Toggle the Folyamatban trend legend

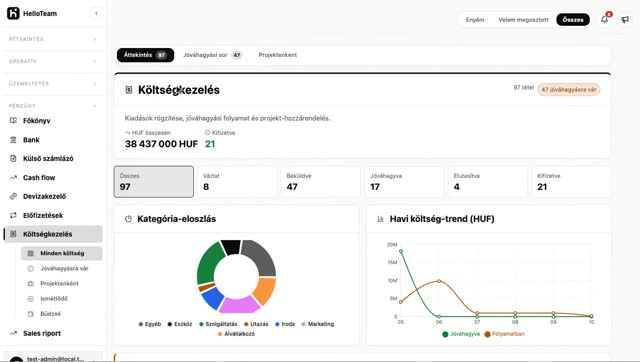(x=504, y=334)
